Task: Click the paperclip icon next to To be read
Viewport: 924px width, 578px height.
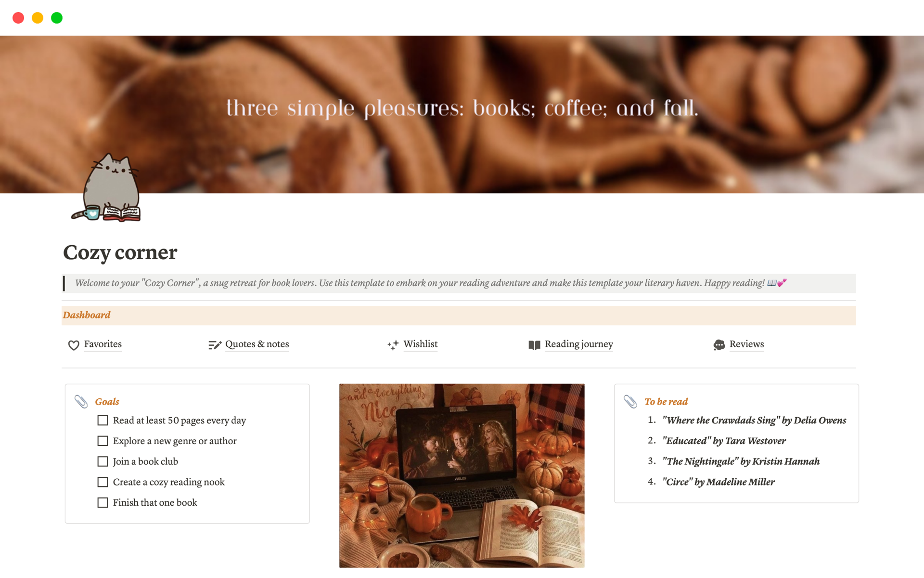Action: coord(630,401)
